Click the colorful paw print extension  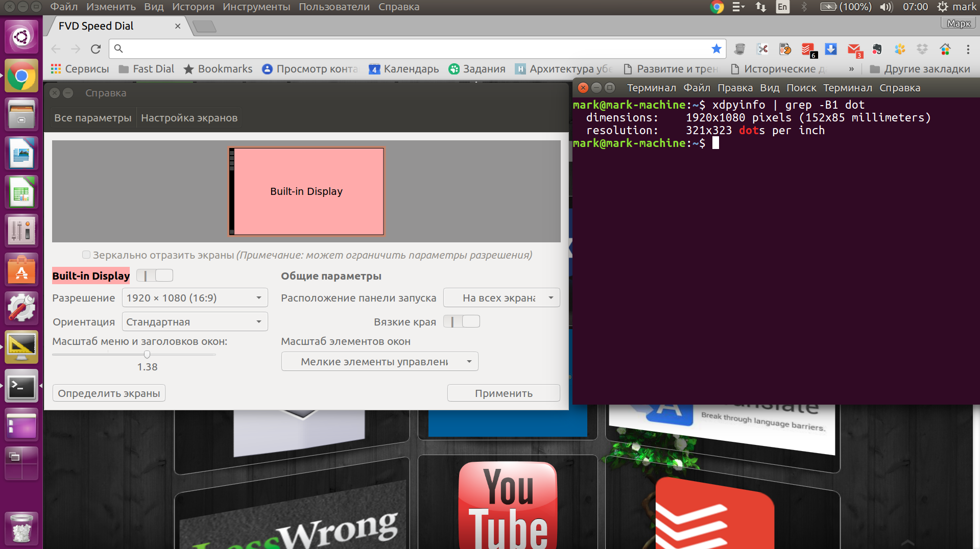900,49
